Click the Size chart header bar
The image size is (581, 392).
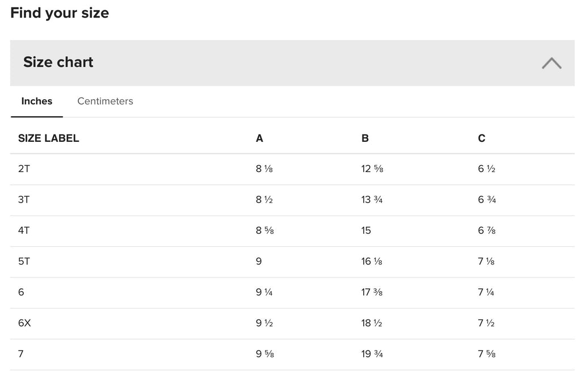tap(292, 63)
